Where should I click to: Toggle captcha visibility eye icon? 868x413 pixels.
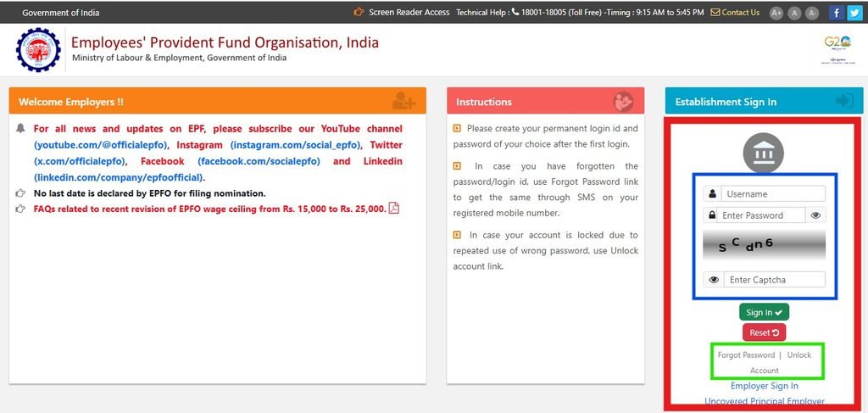[714, 280]
